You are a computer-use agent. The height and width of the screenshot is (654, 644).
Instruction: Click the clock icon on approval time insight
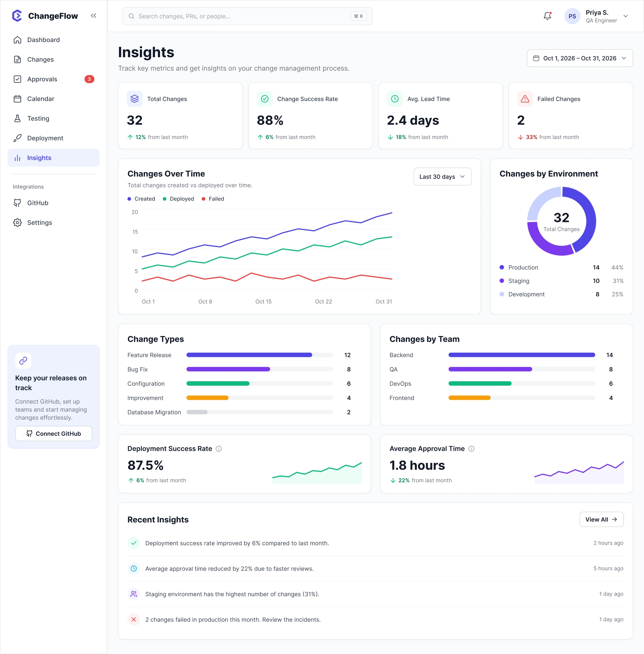tap(134, 569)
